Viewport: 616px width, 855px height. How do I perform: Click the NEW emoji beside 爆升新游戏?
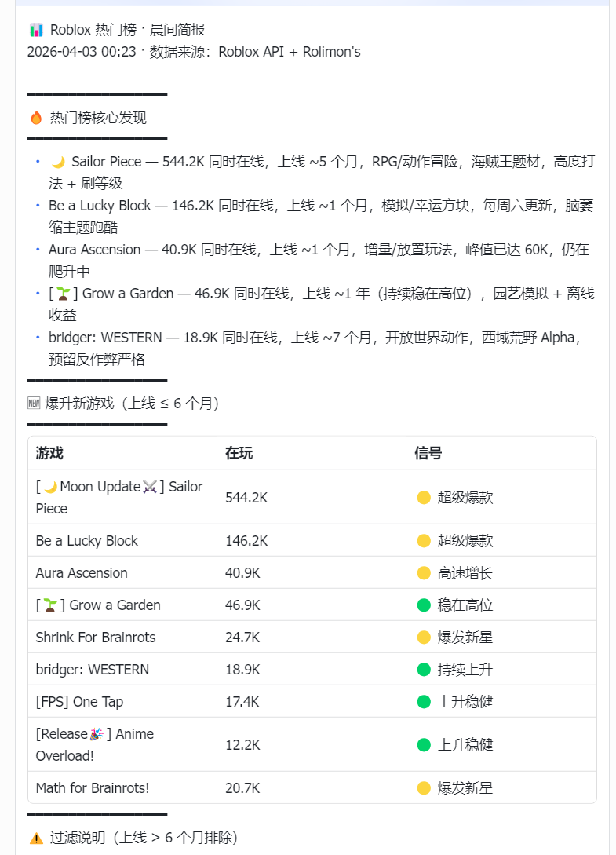point(34,404)
